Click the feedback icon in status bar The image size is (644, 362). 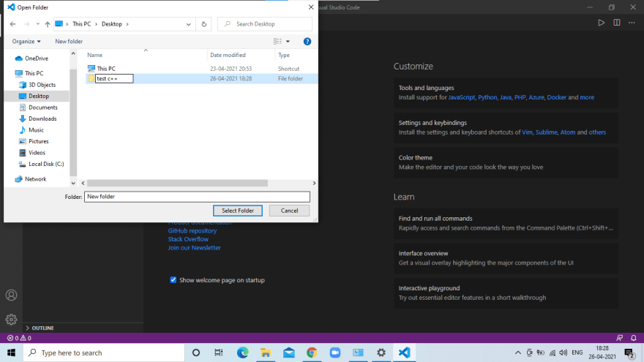(x=619, y=338)
